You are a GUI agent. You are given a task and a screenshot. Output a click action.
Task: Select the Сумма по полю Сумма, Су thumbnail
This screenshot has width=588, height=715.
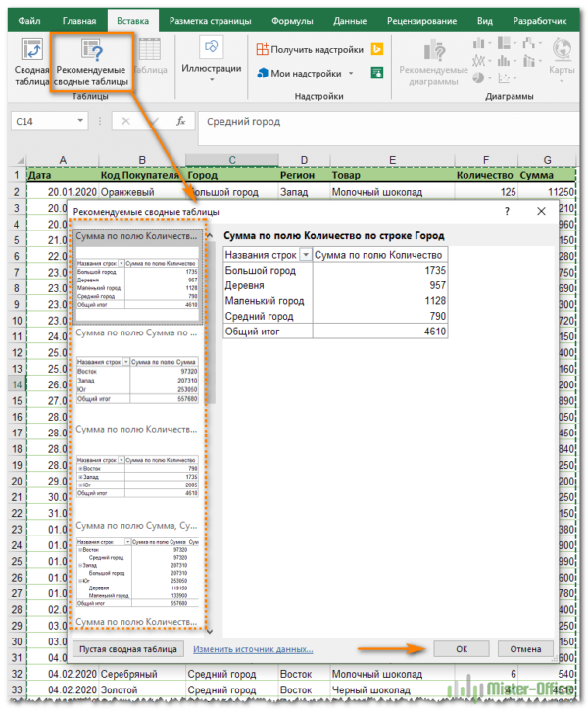[x=137, y=565]
